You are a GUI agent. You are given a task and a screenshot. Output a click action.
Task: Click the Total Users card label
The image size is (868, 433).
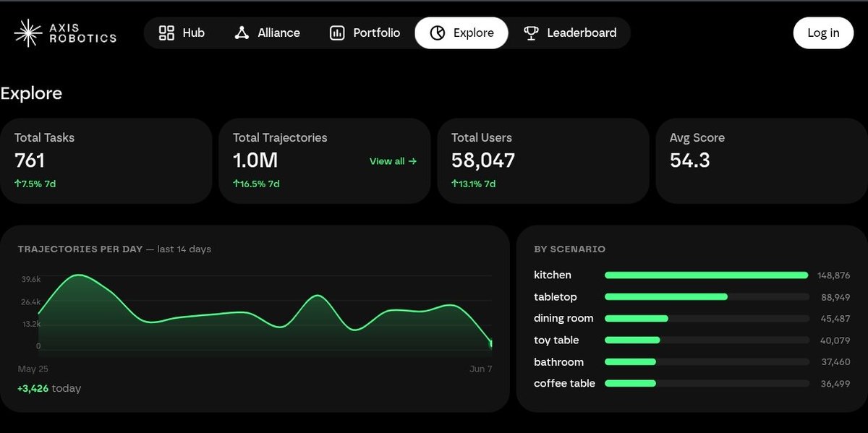482,137
